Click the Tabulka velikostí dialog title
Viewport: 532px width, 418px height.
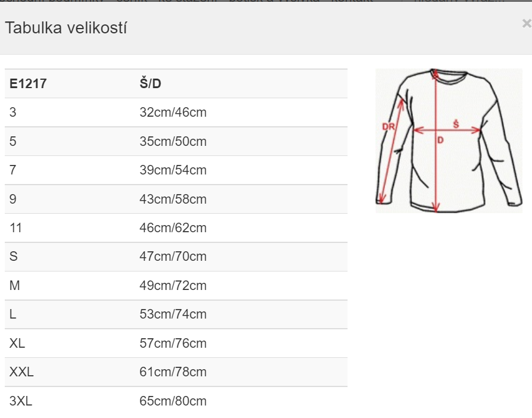pyautogui.click(x=66, y=27)
